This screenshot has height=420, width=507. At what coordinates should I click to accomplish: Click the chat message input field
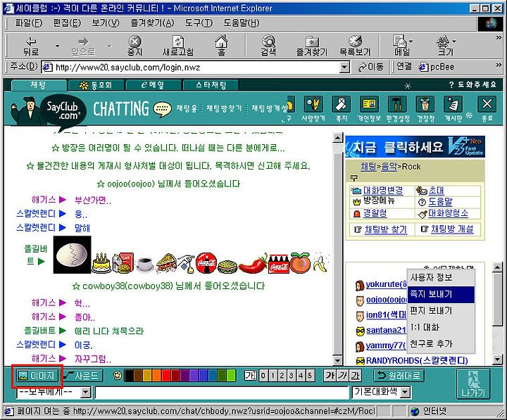point(222,393)
